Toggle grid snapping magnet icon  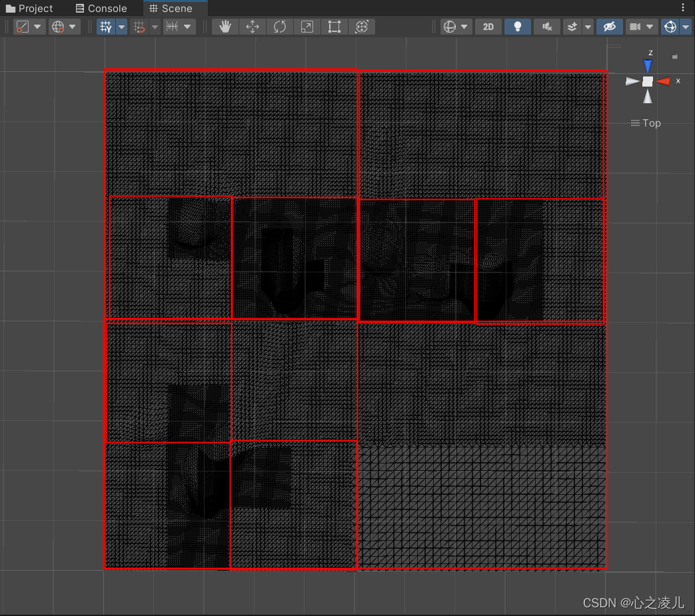click(x=139, y=27)
